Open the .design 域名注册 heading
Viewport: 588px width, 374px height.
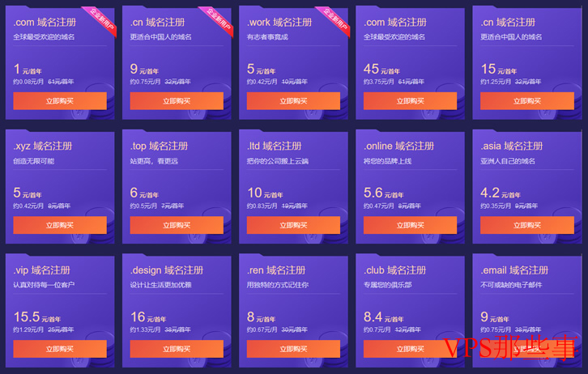coord(167,270)
